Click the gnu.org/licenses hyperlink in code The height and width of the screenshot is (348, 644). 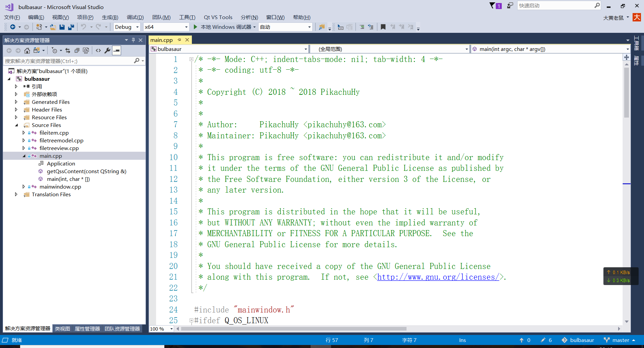pos(438,277)
